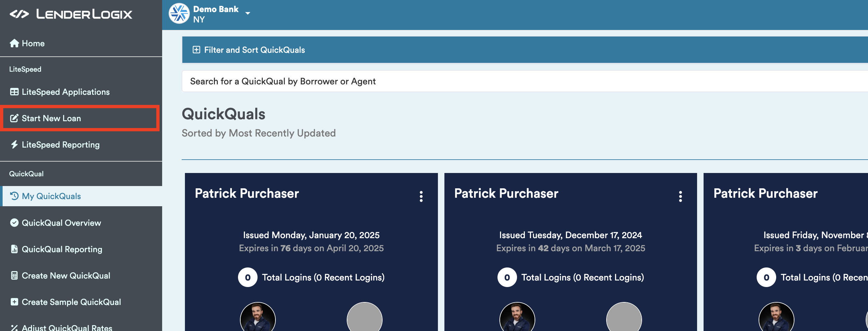Open the options menu on the December 17 card

pyautogui.click(x=681, y=196)
